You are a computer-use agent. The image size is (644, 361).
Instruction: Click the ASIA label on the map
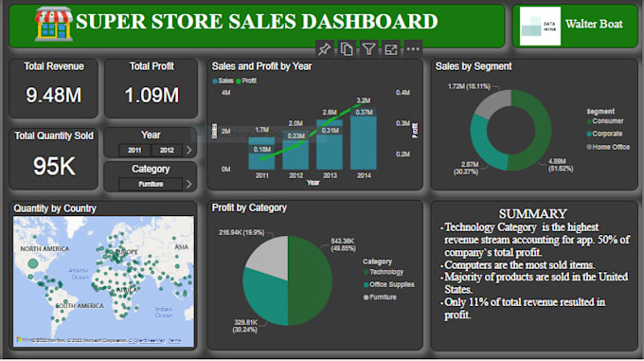click(x=181, y=247)
